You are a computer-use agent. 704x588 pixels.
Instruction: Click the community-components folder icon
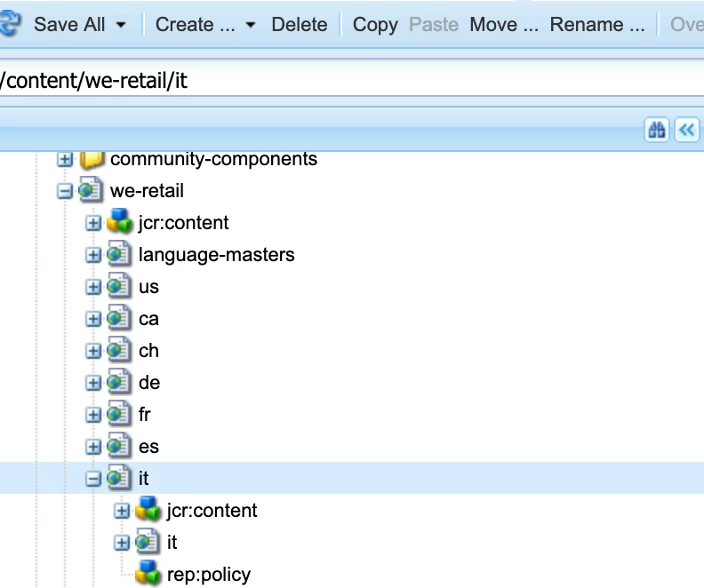coord(92,160)
